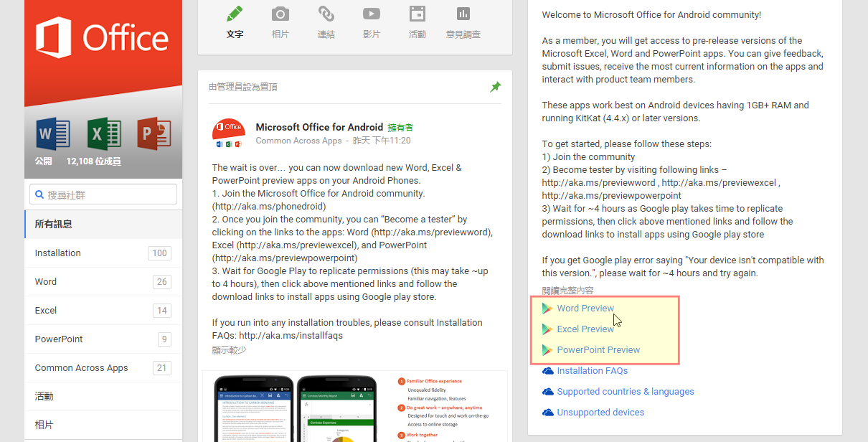This screenshot has height=442, width=868.
Task: Open the Word category
Action: tap(103, 281)
